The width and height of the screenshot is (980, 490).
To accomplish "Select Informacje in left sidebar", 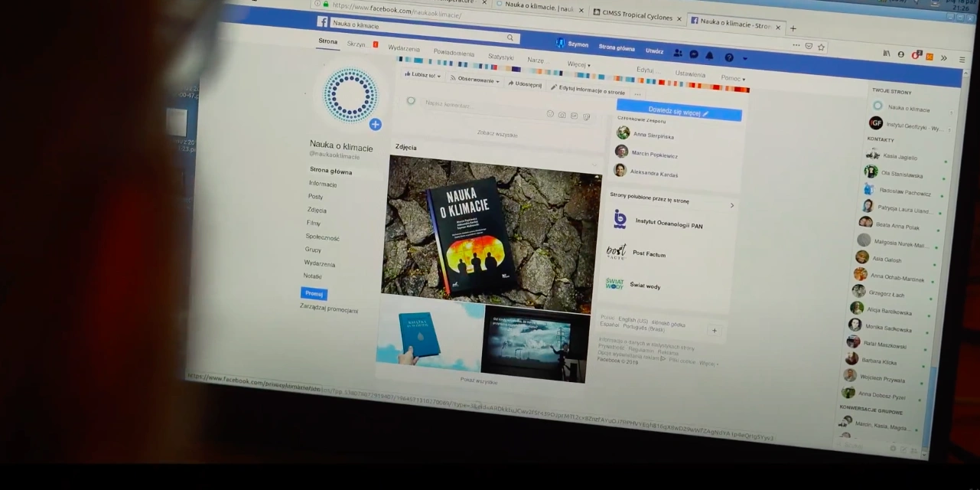I will (x=323, y=184).
